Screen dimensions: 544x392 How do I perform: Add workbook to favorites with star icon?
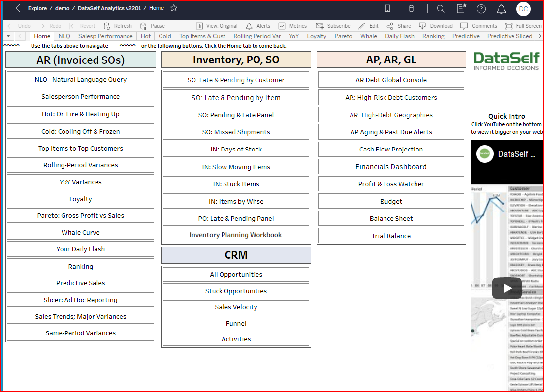tap(174, 8)
